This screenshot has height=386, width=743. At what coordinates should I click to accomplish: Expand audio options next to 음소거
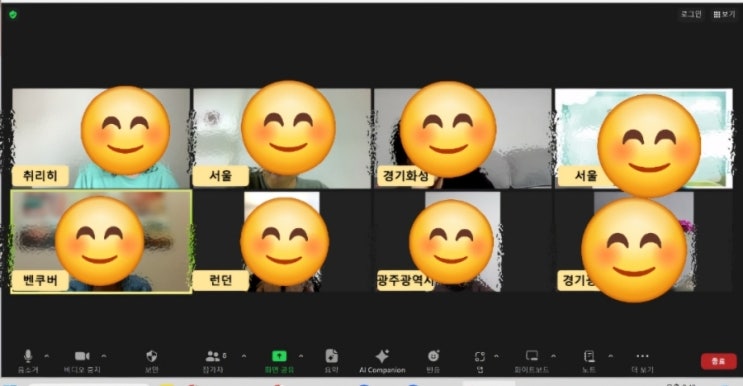click(x=46, y=355)
